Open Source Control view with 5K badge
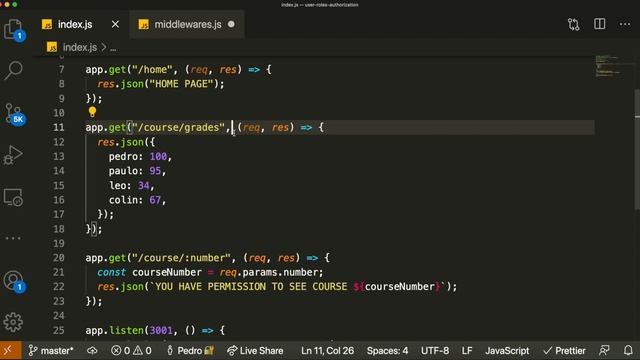 [x=14, y=113]
